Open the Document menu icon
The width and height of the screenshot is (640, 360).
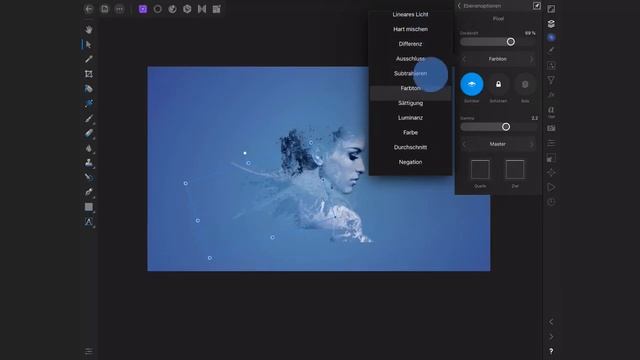tap(105, 9)
